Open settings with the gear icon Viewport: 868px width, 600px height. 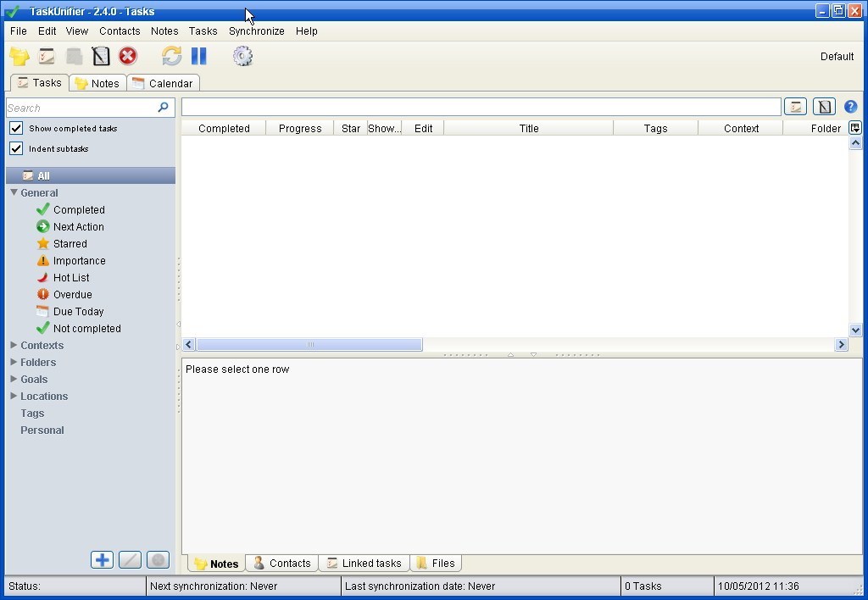pos(242,56)
